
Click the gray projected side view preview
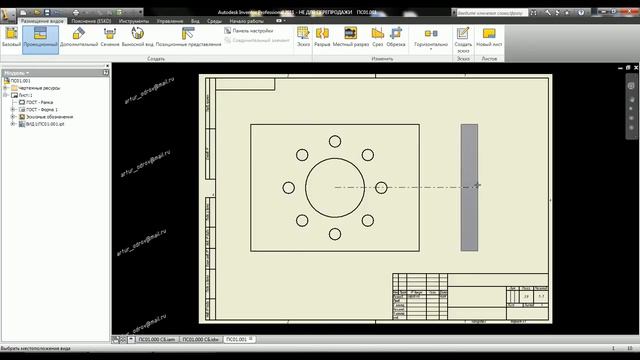[469, 187]
